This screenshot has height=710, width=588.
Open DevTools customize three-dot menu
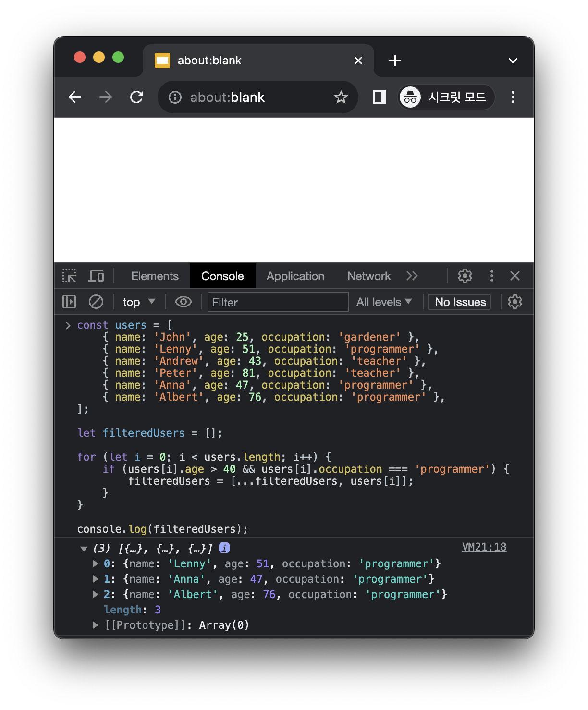tap(491, 276)
